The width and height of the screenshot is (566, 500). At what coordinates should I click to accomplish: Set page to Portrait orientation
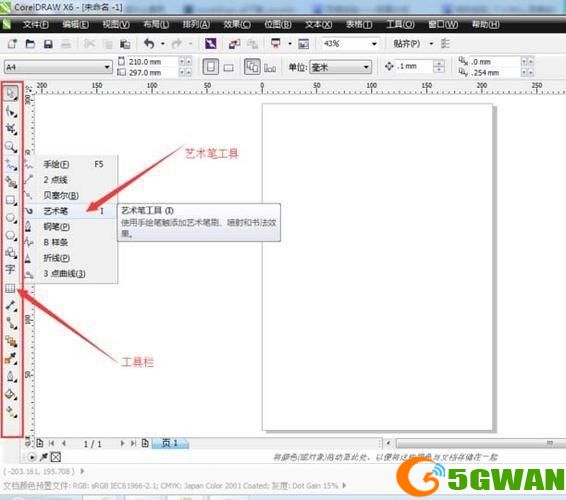210,67
